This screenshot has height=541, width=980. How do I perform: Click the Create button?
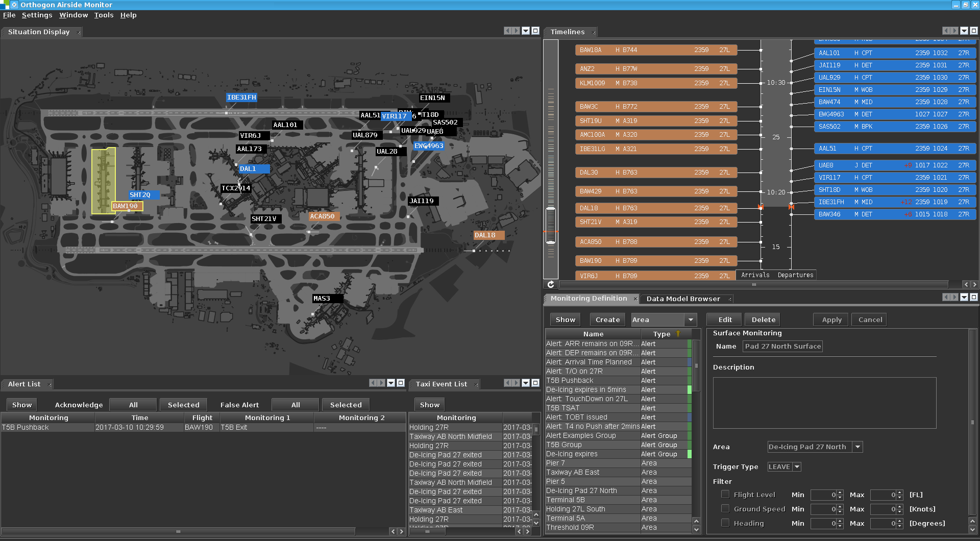click(x=607, y=319)
